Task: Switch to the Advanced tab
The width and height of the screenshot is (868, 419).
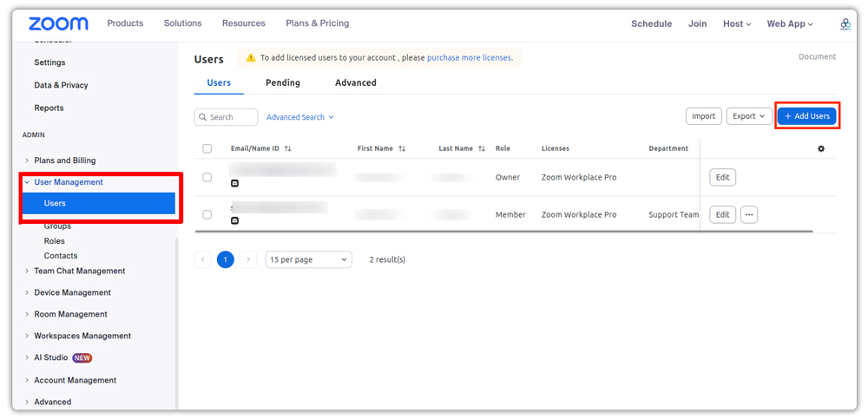Action: tap(355, 82)
